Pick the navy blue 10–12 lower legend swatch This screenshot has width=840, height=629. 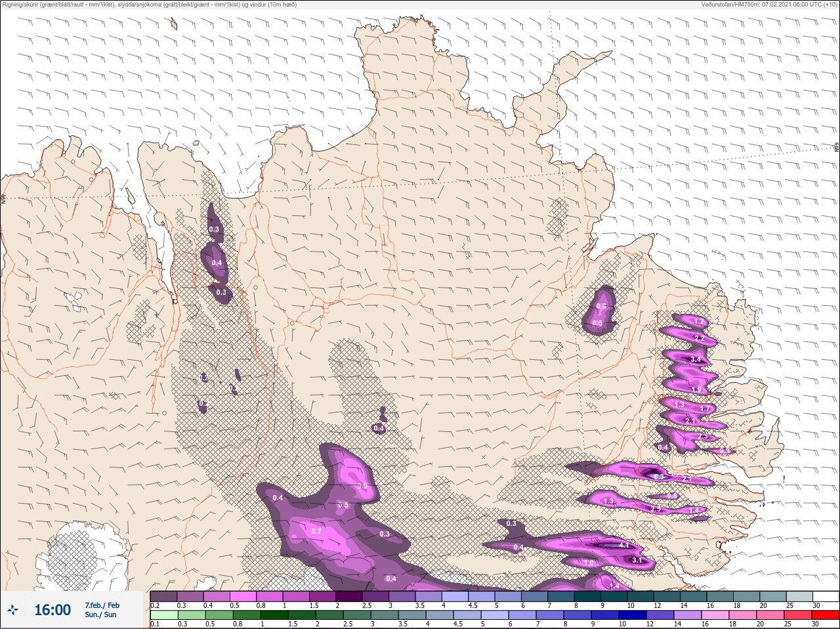click(633, 615)
